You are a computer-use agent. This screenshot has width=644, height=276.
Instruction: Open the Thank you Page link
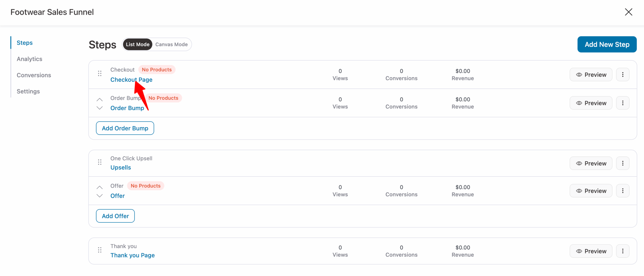click(x=132, y=255)
